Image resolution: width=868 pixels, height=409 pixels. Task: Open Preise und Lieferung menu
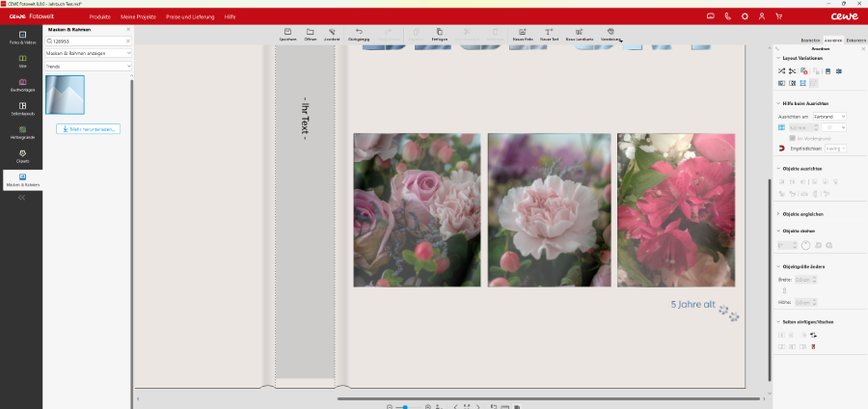point(190,16)
